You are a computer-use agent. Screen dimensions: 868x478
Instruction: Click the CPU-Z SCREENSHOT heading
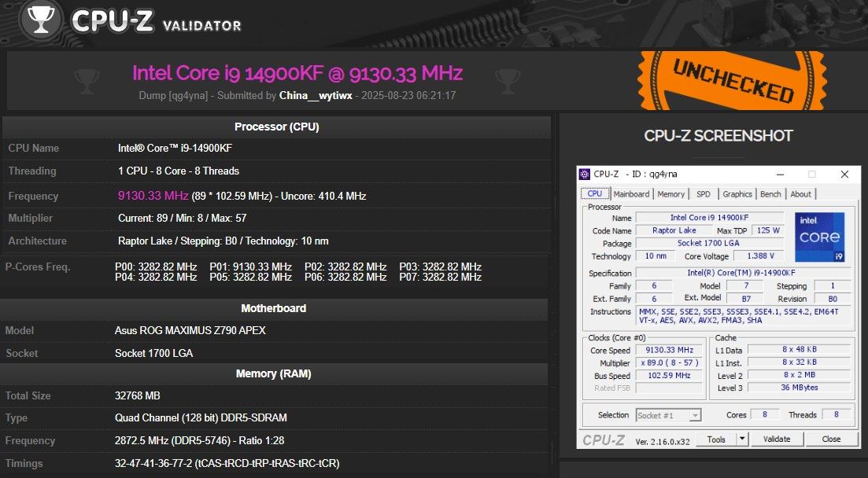point(718,135)
